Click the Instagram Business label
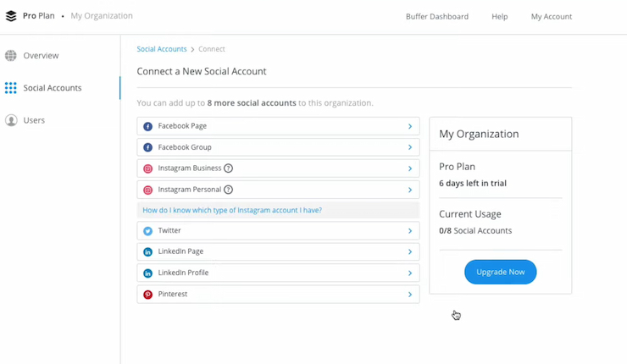 190,168
